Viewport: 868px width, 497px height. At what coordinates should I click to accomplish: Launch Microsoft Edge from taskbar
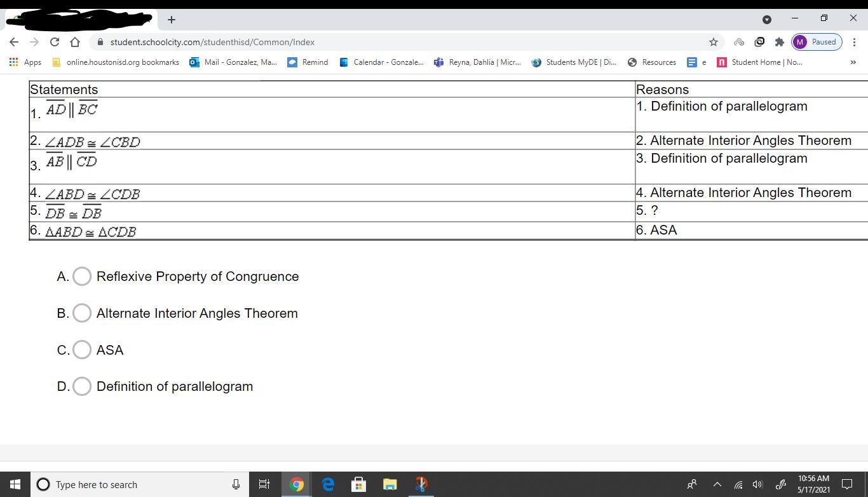click(328, 484)
